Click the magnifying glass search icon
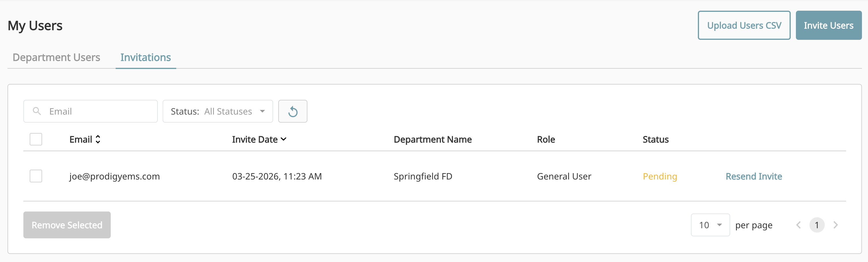 coord(37,111)
